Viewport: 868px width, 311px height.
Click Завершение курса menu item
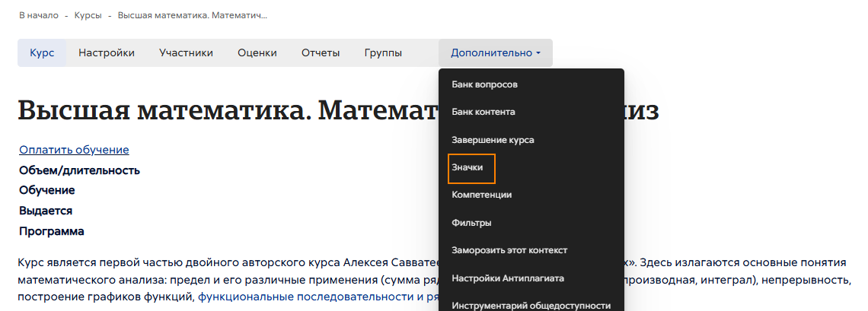(492, 140)
